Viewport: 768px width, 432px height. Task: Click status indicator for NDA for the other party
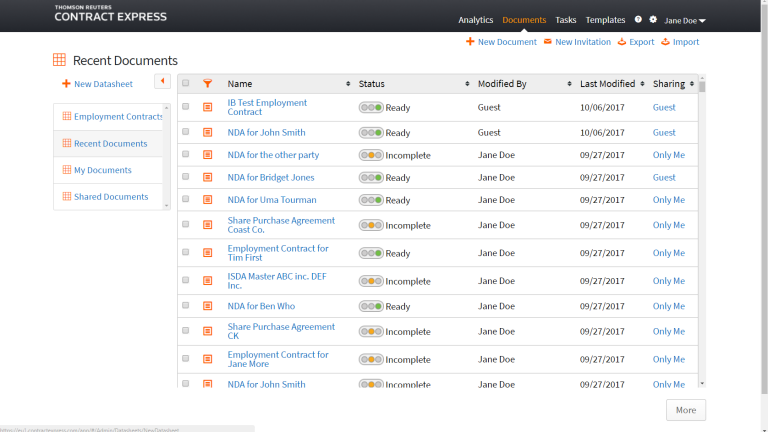[372, 155]
